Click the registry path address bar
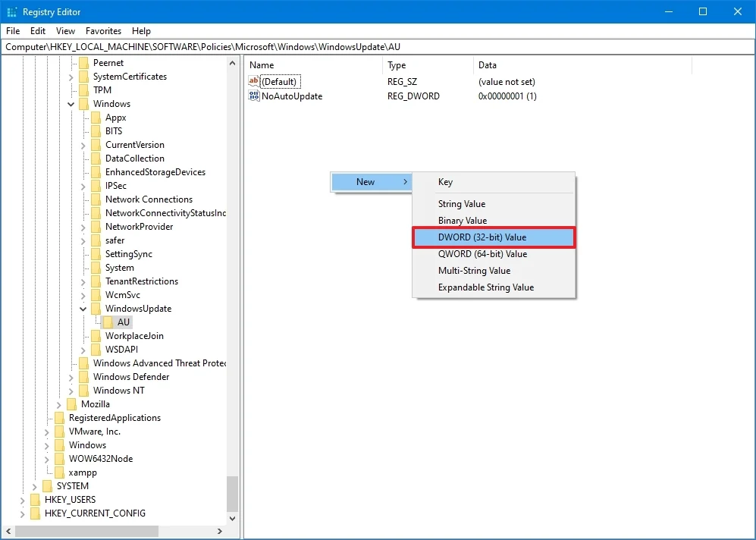 point(378,47)
